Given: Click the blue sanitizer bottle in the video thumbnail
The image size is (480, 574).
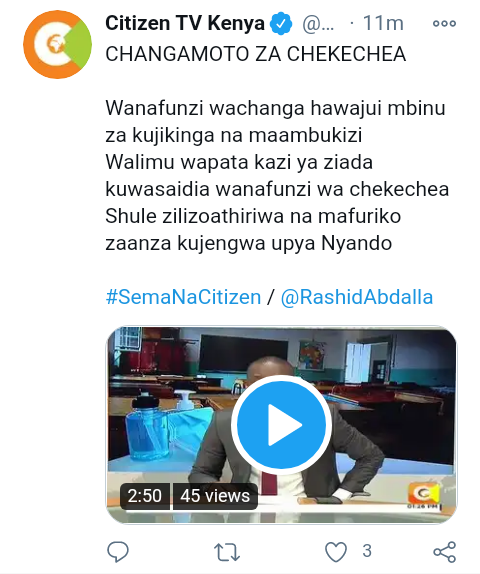Looking at the screenshot, I should pos(148,426).
